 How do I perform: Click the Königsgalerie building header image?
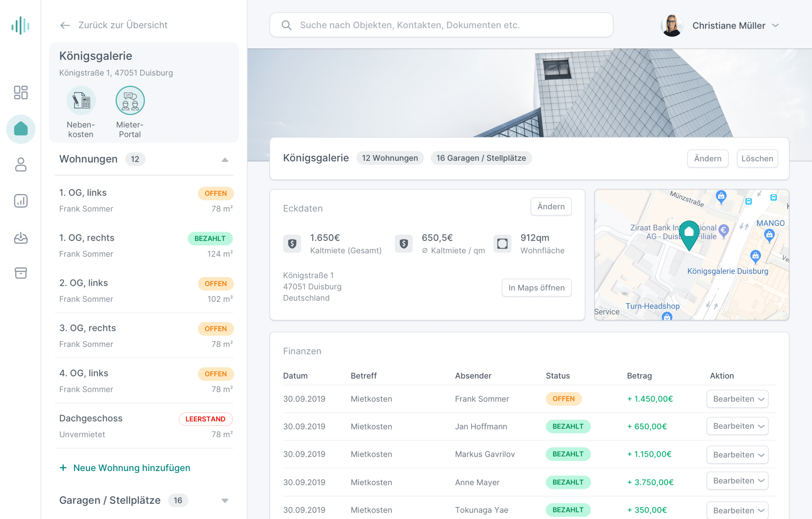529,93
